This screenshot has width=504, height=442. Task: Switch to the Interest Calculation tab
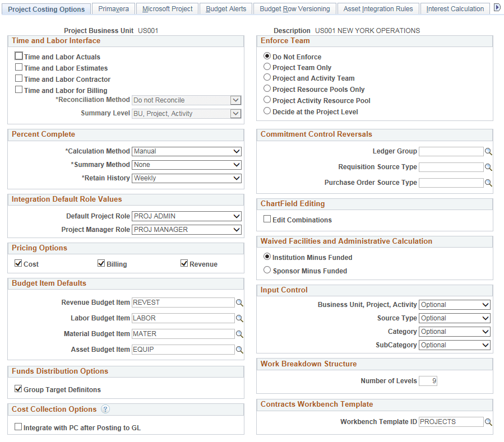454,9
